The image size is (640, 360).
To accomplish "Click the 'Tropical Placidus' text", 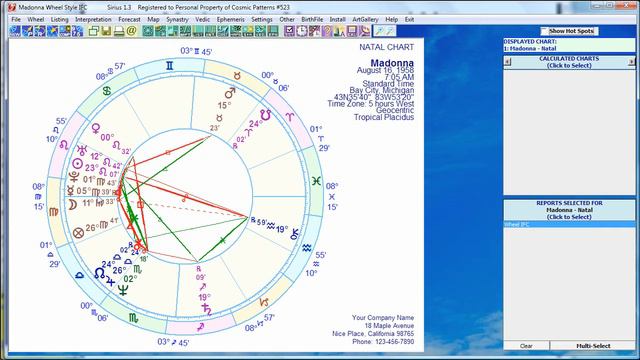I will (x=384, y=117).
